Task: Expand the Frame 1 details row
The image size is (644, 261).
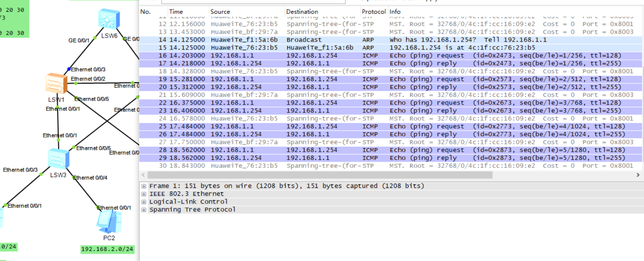Action: coord(144,186)
